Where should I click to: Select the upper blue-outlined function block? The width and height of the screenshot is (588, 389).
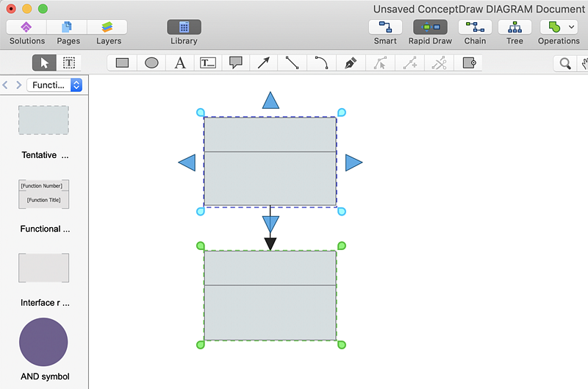coord(270,162)
